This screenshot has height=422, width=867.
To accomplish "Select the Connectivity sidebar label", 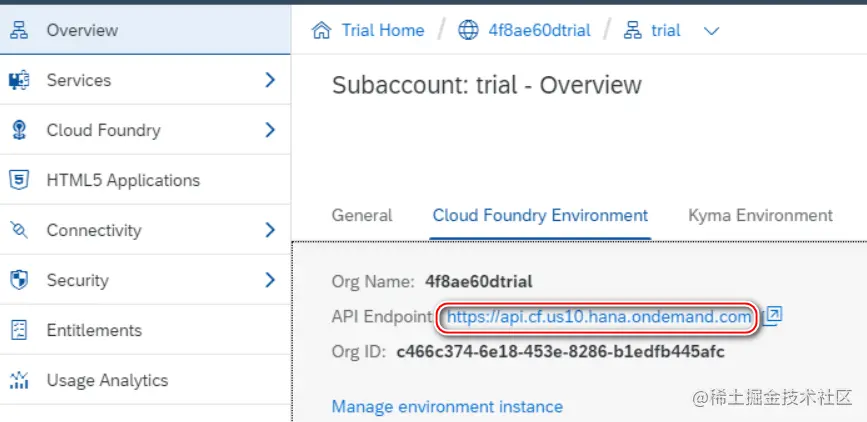I will pyautogui.click(x=94, y=230).
